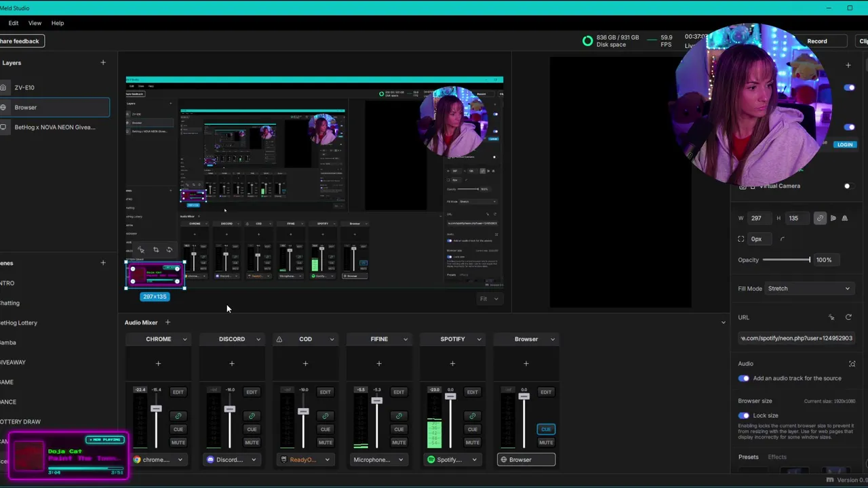The image size is (868, 488).
Task: Click the link icon on COD channel
Action: point(325,416)
